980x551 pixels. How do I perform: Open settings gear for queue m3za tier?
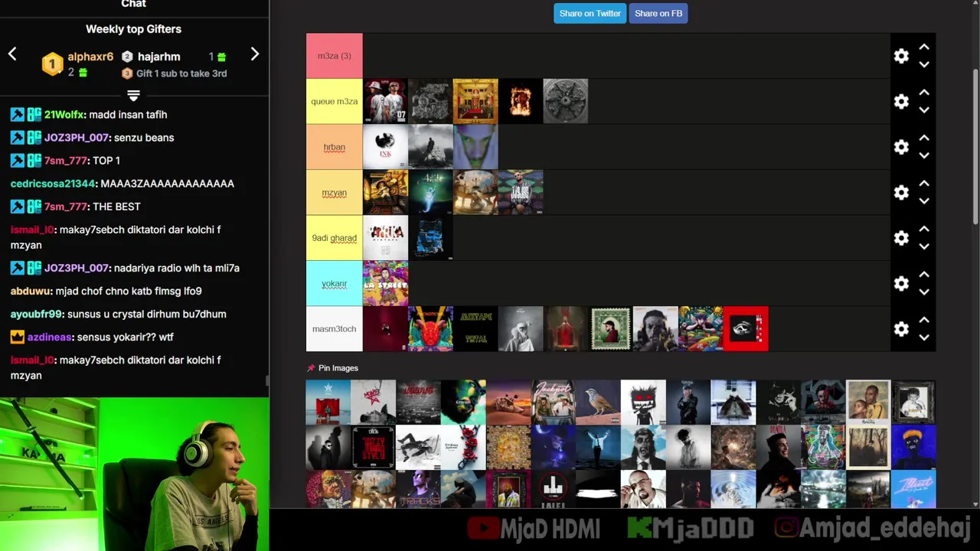pyautogui.click(x=901, y=102)
